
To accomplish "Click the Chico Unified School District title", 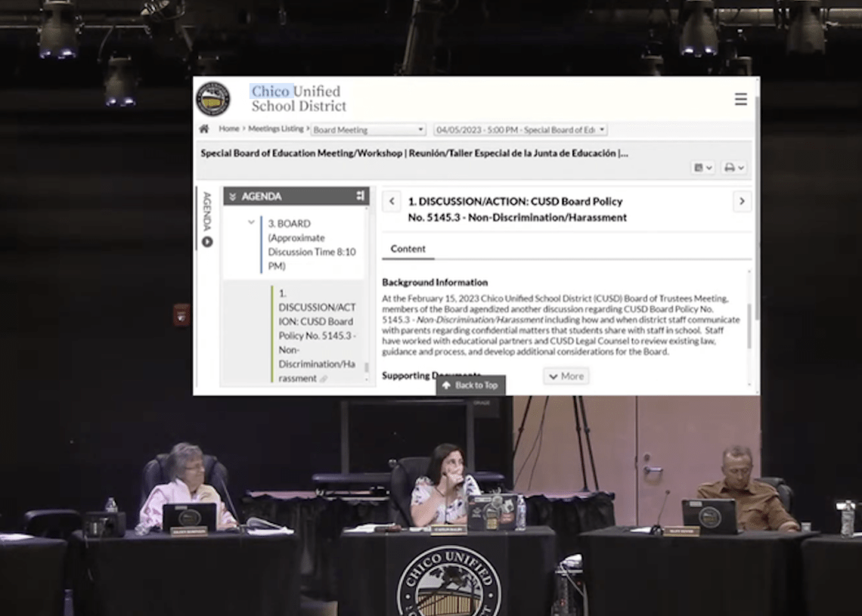I will [299, 99].
